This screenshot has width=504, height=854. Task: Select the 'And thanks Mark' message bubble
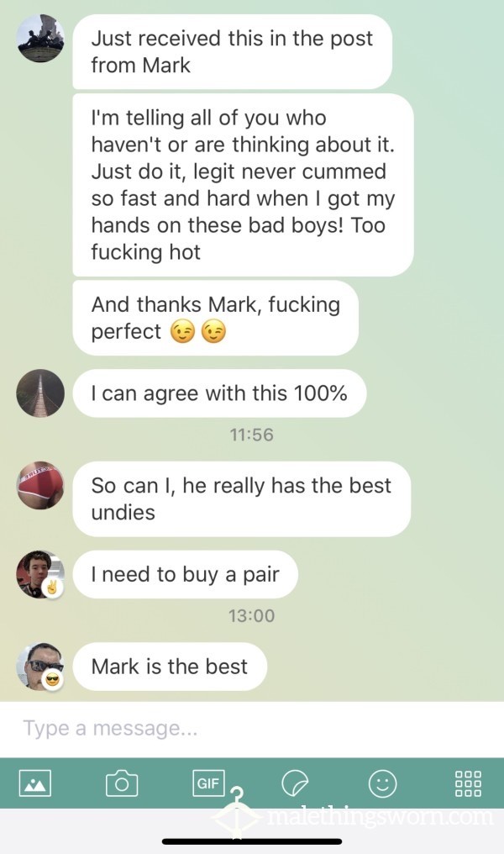[216, 318]
